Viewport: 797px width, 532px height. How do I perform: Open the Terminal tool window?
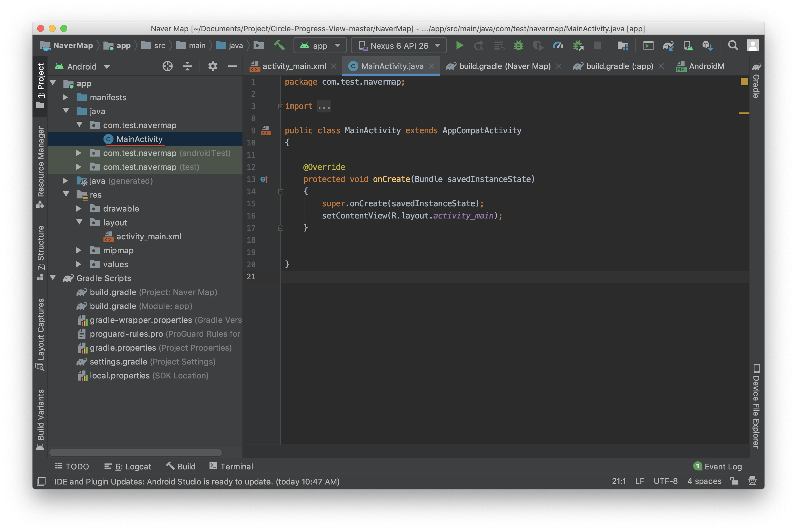point(232,467)
